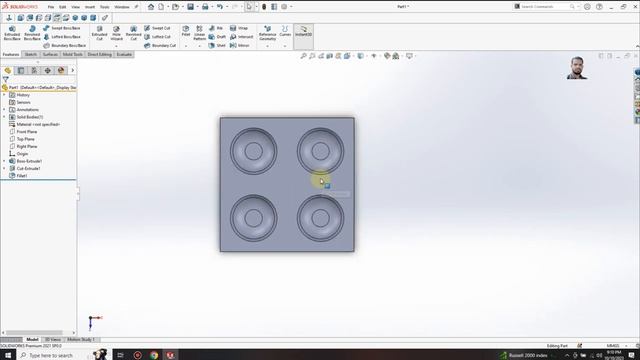Select the Wrap tool
The image size is (640, 360).
(x=239, y=28)
